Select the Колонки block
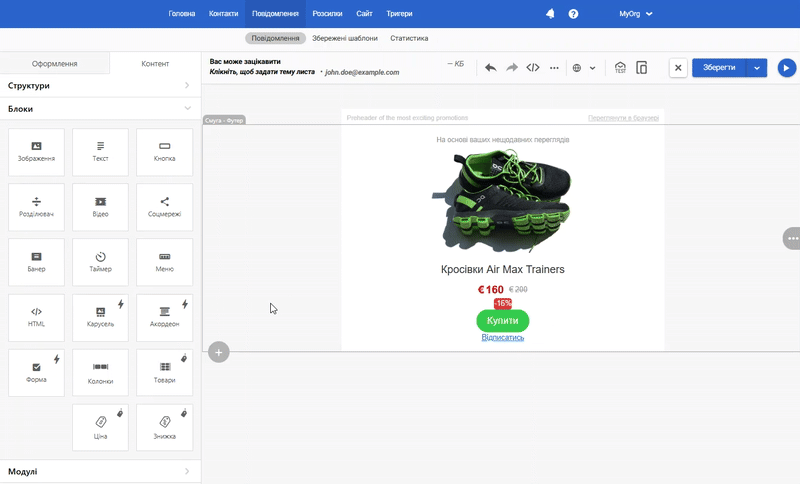Viewport: 800px width, 484px height. pyautogui.click(x=101, y=373)
